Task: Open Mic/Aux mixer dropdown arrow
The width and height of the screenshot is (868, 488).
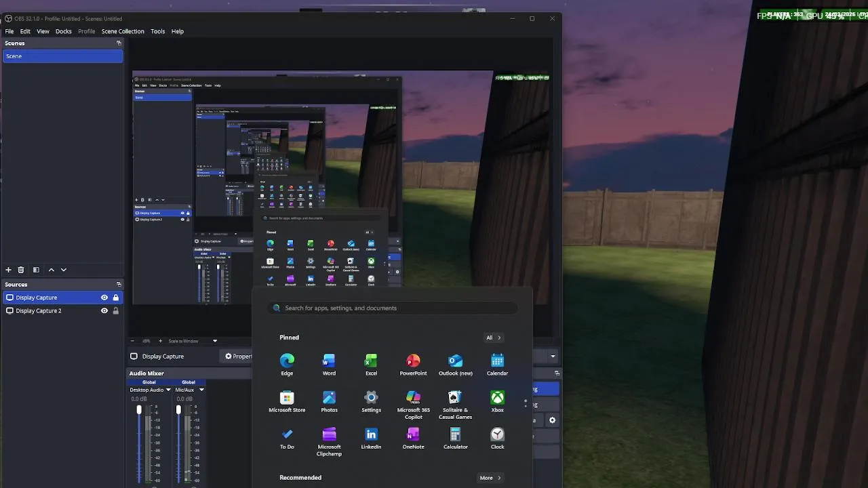Action: (201, 390)
